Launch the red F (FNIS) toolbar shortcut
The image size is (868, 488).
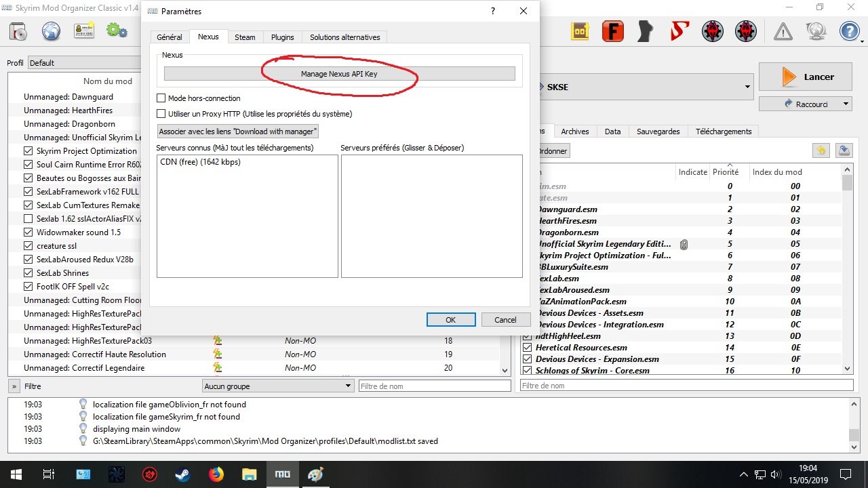(614, 31)
